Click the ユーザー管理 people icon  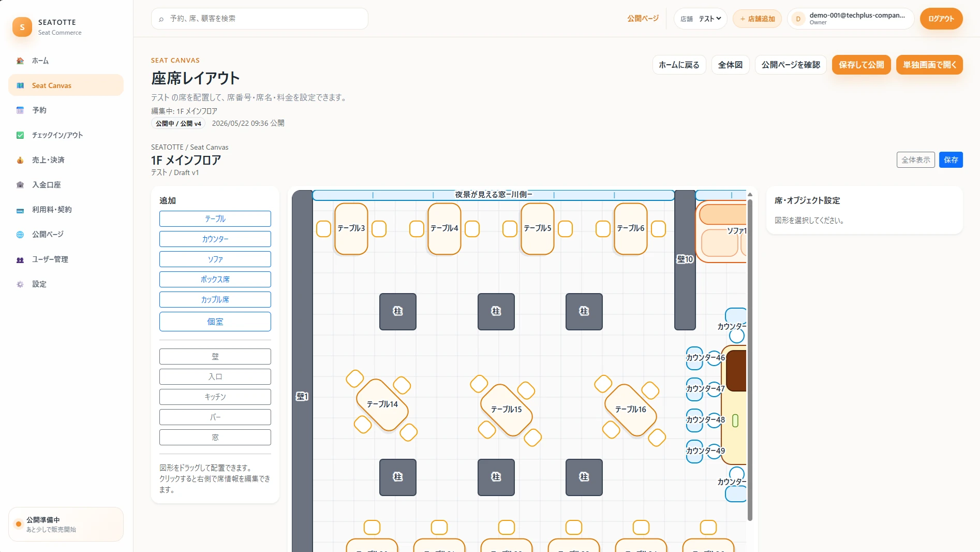point(20,259)
